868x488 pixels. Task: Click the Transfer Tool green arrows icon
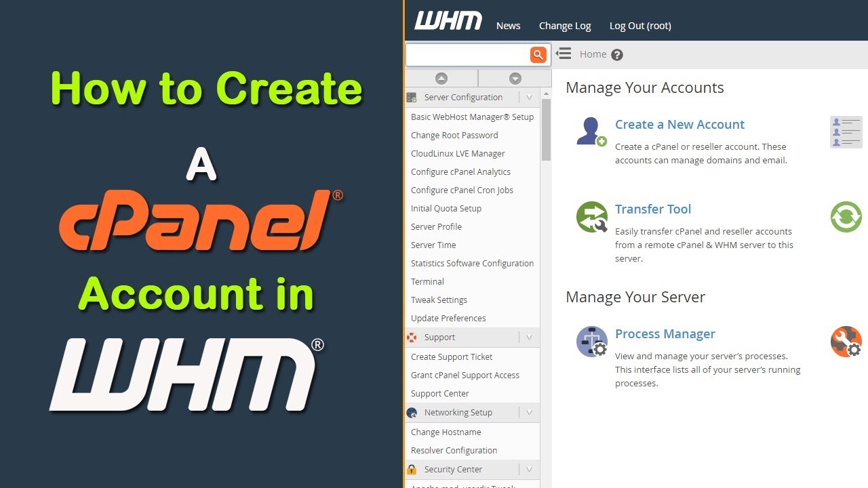592,217
